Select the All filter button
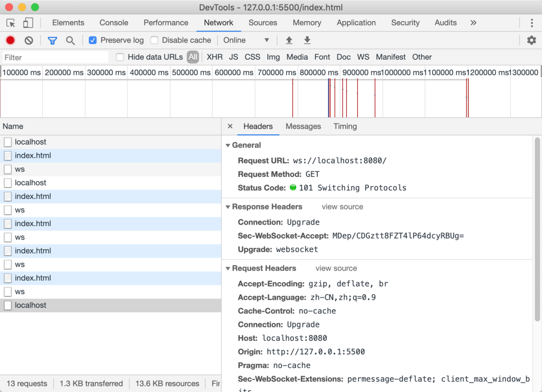542x392 pixels. click(193, 57)
